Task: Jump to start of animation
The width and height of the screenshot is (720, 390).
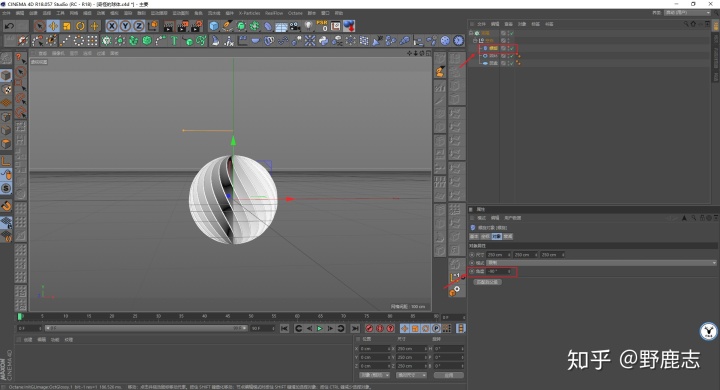Action: pyautogui.click(x=284, y=328)
